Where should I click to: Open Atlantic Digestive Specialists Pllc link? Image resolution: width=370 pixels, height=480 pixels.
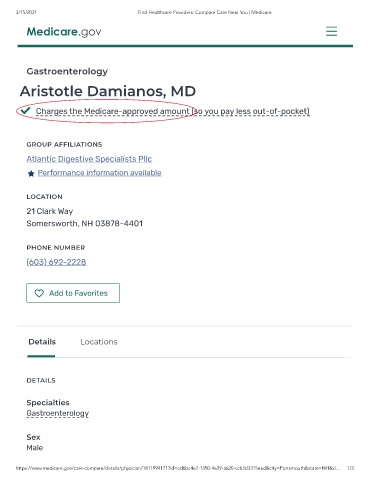coord(89,159)
